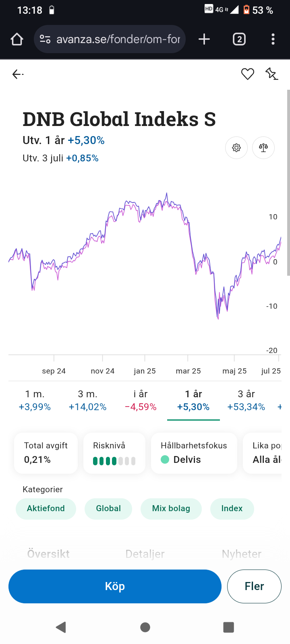Switch chart to i år period

pyautogui.click(x=141, y=400)
